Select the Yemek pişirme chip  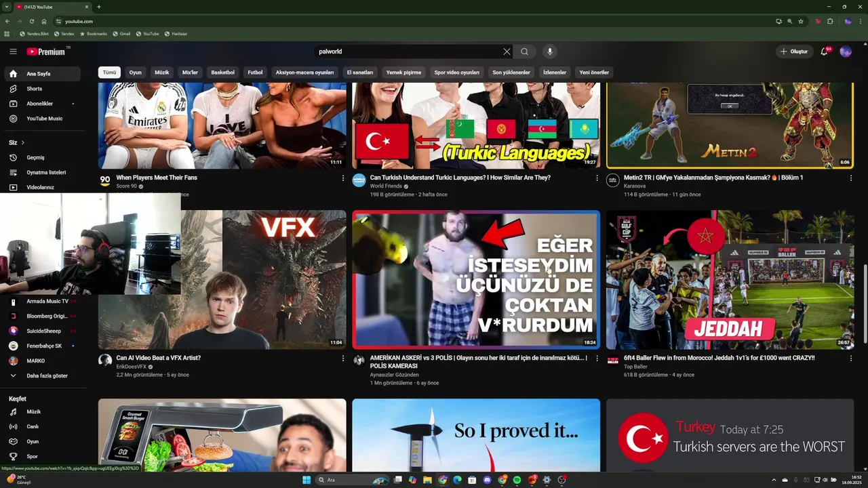(403, 73)
